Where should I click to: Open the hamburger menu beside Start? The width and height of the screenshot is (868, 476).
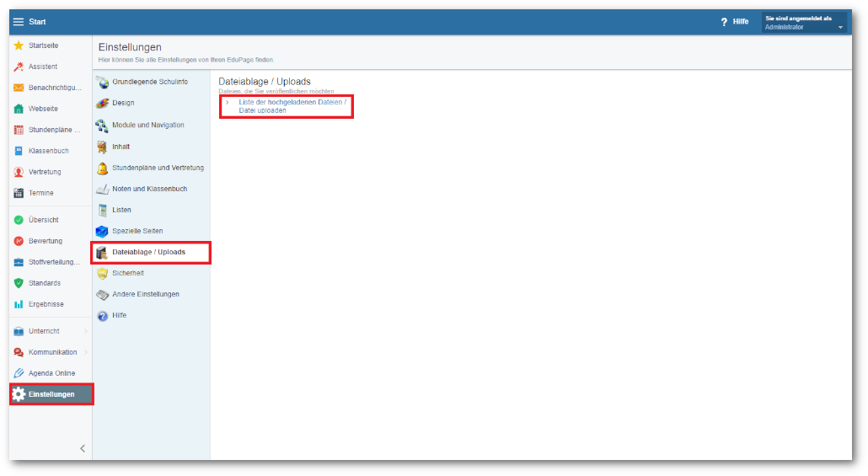pos(19,22)
